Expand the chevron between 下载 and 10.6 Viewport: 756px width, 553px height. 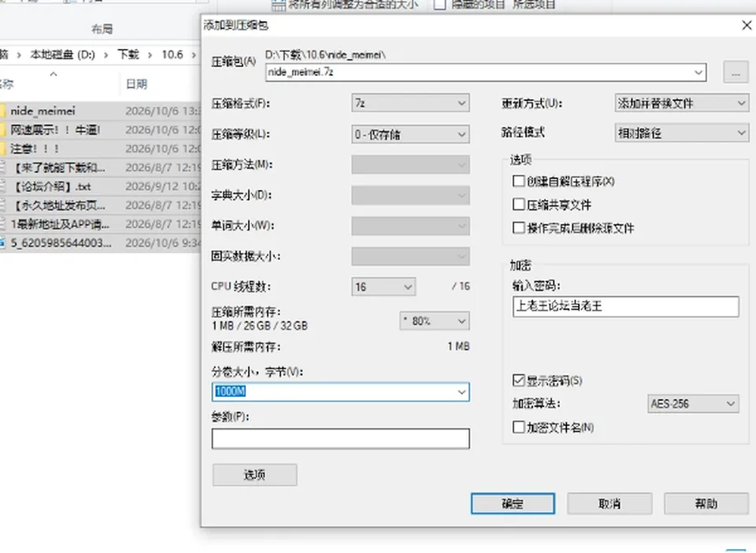[150, 55]
